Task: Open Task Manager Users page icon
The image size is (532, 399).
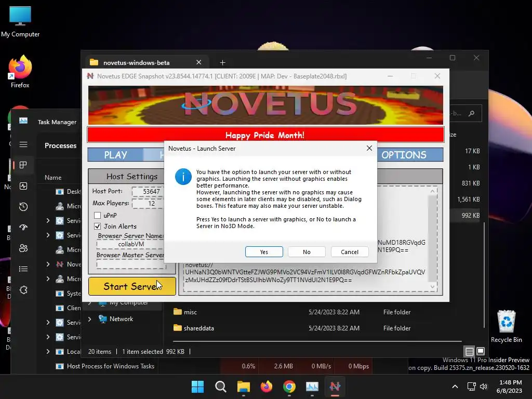Action: [23, 248]
